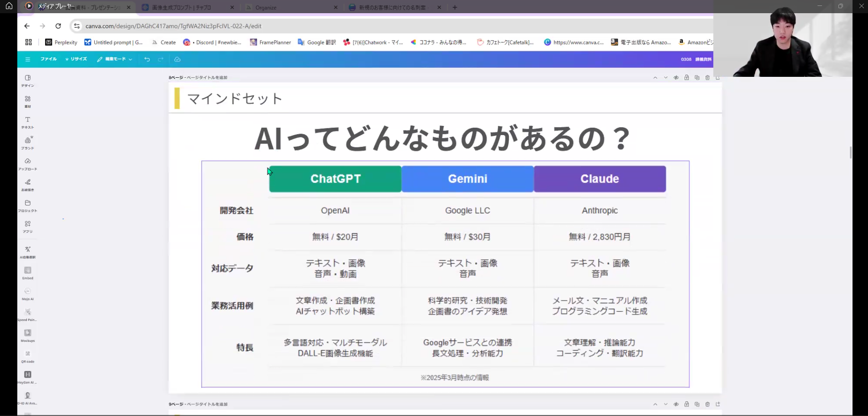
Task: Open the Mojo AI app
Action: pyautogui.click(x=28, y=294)
